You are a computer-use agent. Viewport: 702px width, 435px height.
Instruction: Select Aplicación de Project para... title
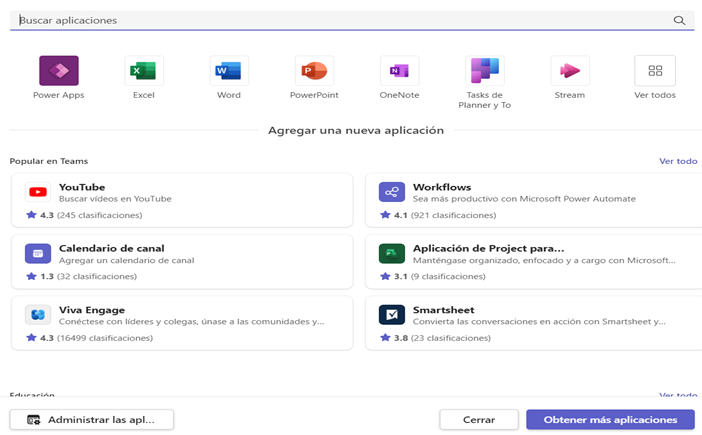click(x=488, y=248)
